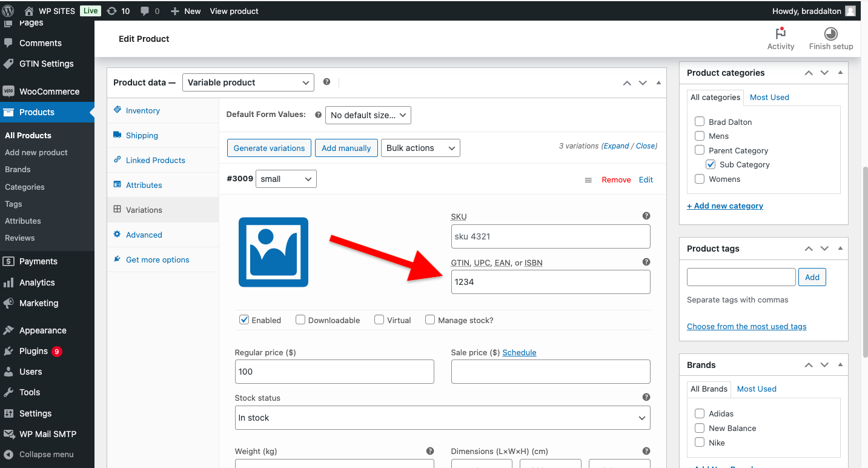Open the comments bubble in admin bar

click(144, 11)
